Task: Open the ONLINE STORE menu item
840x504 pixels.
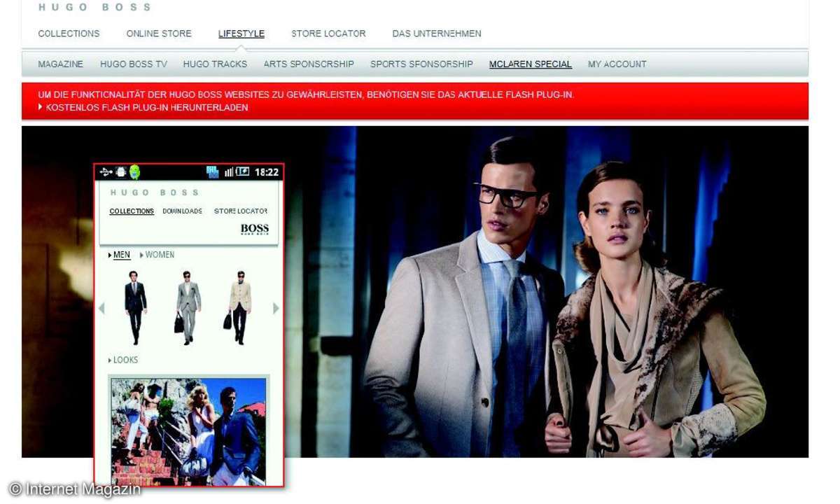Action: click(159, 34)
